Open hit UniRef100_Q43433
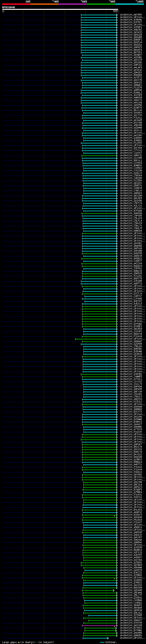 [131, 32]
